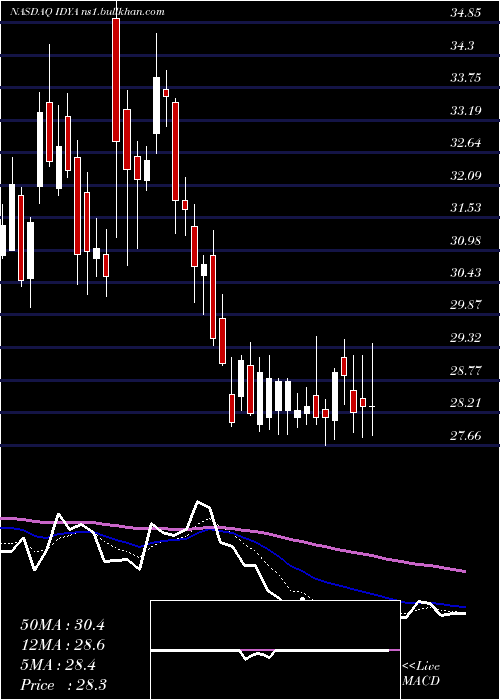Click the 27.66 price axis label
Screen dimensions: 500x700
click(x=466, y=435)
